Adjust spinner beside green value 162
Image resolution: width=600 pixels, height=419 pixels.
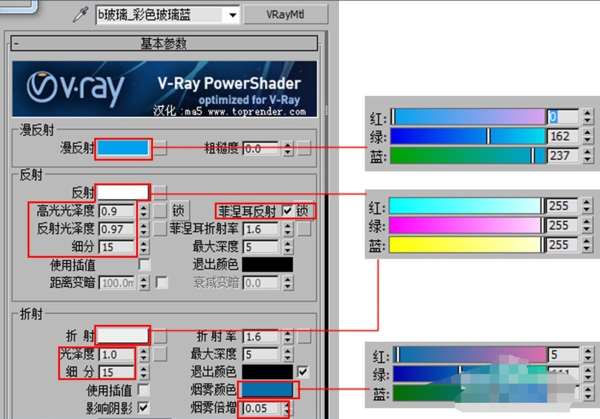pyautogui.click(x=588, y=136)
